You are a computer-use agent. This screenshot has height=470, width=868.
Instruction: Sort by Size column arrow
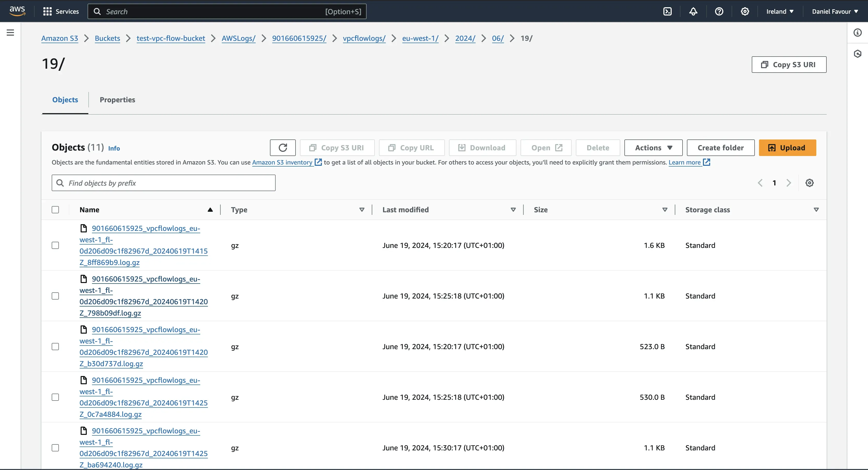(665, 209)
